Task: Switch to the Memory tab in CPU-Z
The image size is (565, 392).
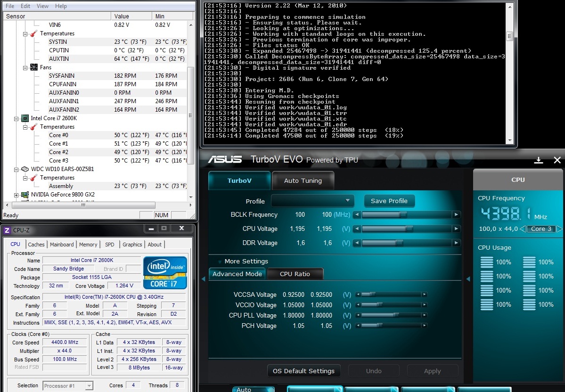Action: pos(88,244)
